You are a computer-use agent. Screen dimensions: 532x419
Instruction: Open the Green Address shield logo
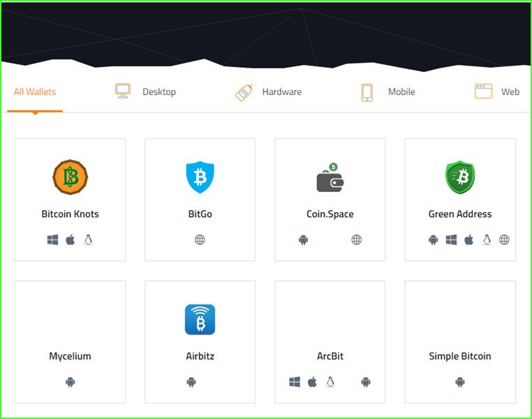(x=460, y=177)
